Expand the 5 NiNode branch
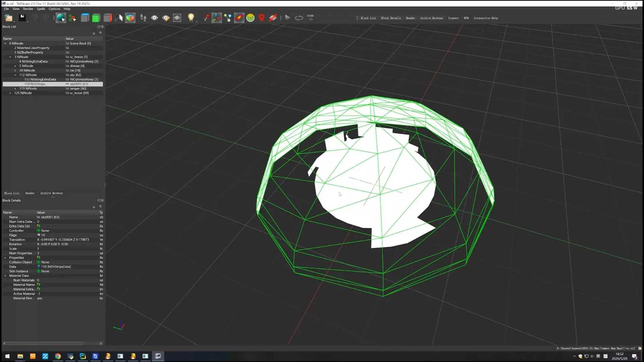This screenshot has height=362, width=644. [x=15, y=66]
